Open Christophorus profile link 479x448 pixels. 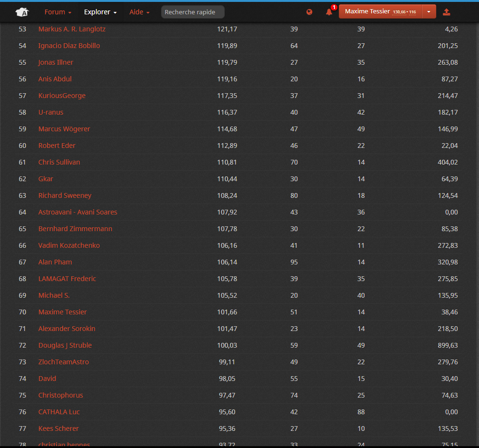pos(60,395)
